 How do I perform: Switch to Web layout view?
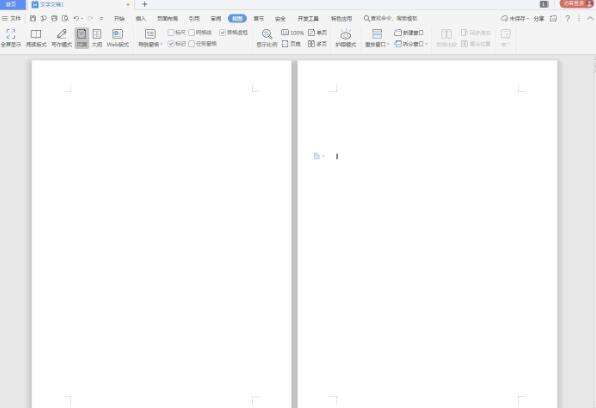[118, 37]
